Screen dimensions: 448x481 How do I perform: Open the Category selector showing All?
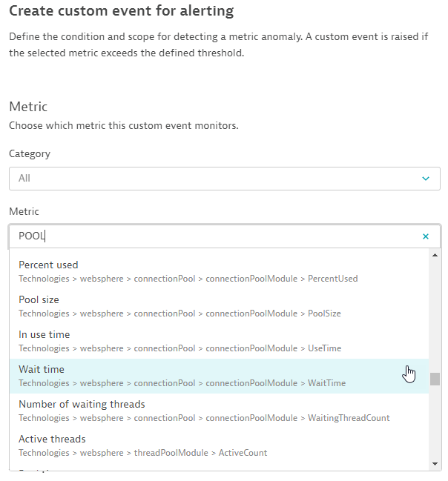click(x=223, y=179)
